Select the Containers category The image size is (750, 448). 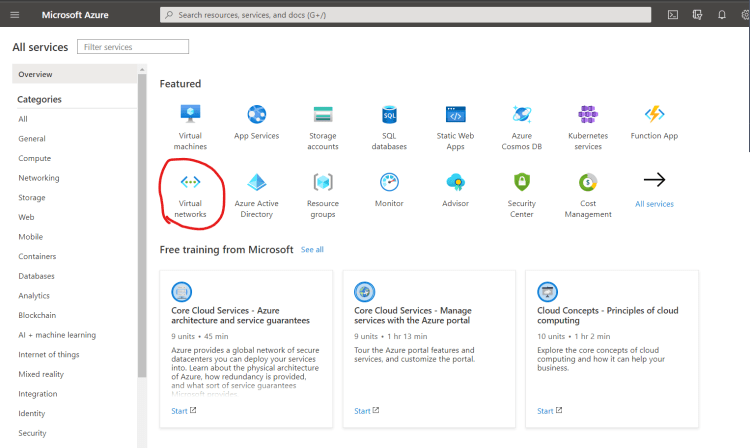(x=37, y=256)
